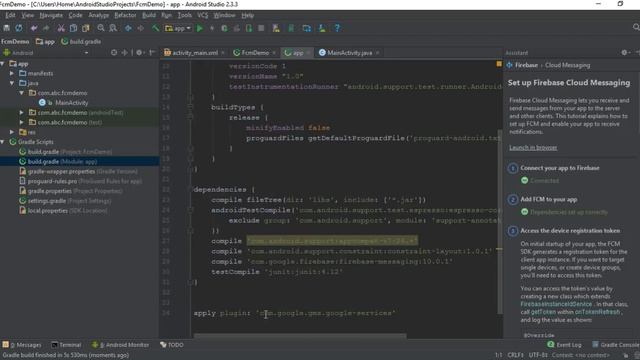
Task: Click the Launch in browser link
Action: (533, 148)
